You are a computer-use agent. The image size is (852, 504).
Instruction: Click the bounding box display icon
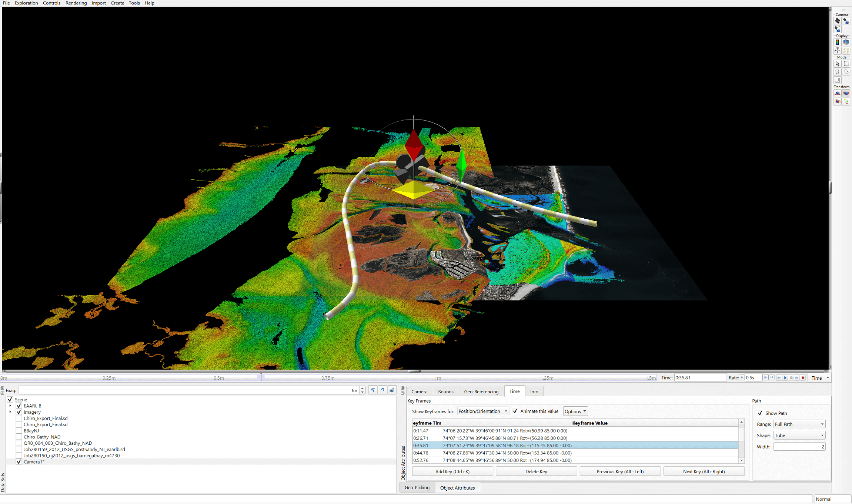pos(846,42)
